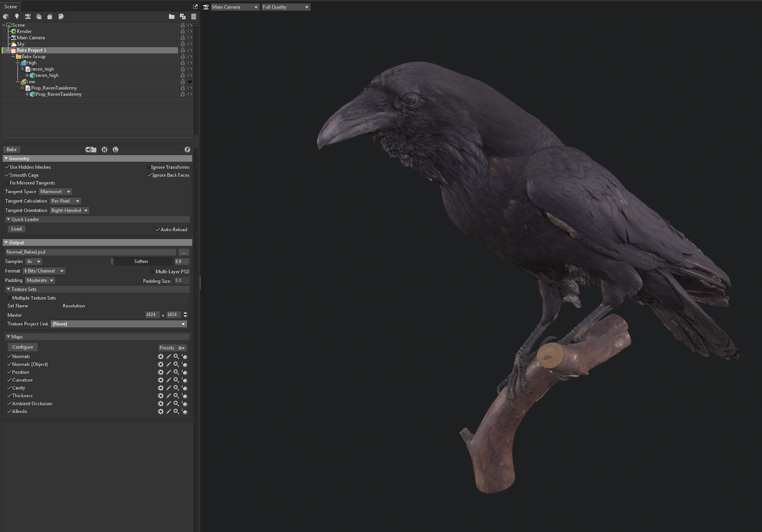
Task: Select the Scene tab
Action: pos(10,7)
